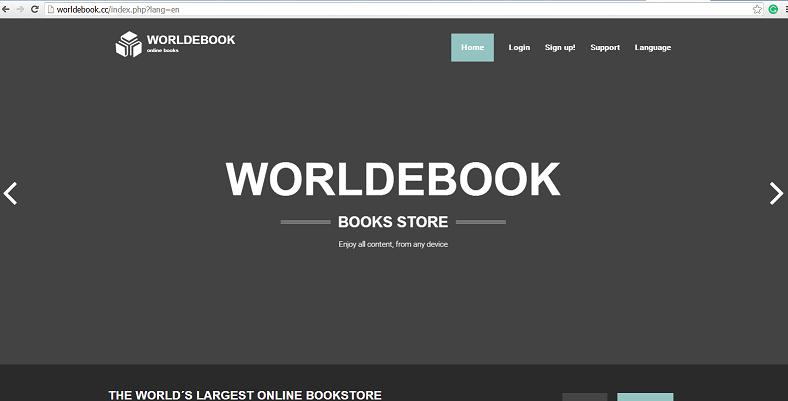Open the Login page
788x401 pixels.
pos(519,47)
